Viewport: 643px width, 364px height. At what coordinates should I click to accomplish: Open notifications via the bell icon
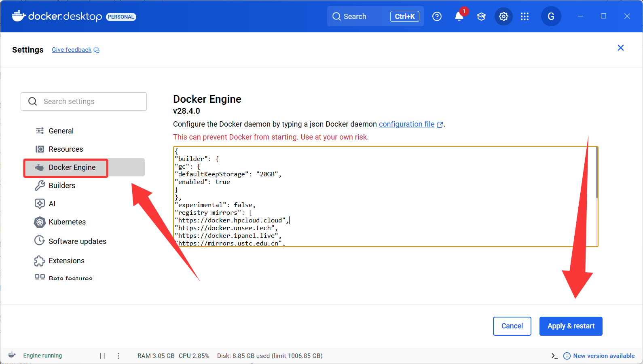click(459, 16)
